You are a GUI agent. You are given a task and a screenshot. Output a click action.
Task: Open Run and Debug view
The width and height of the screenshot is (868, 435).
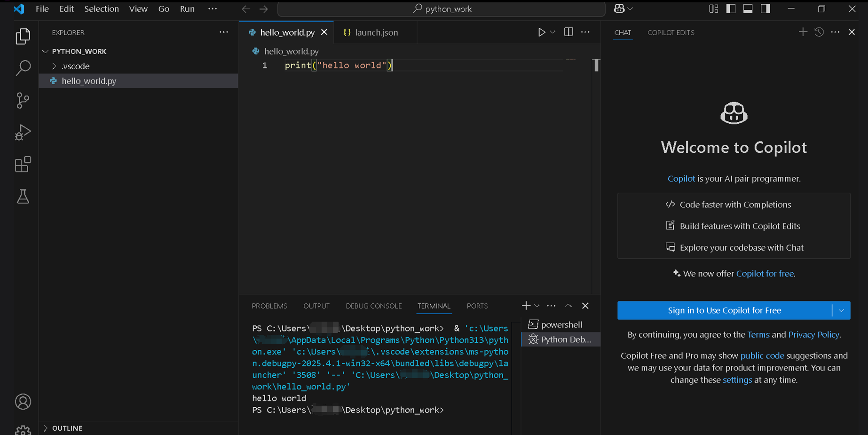pyautogui.click(x=23, y=133)
